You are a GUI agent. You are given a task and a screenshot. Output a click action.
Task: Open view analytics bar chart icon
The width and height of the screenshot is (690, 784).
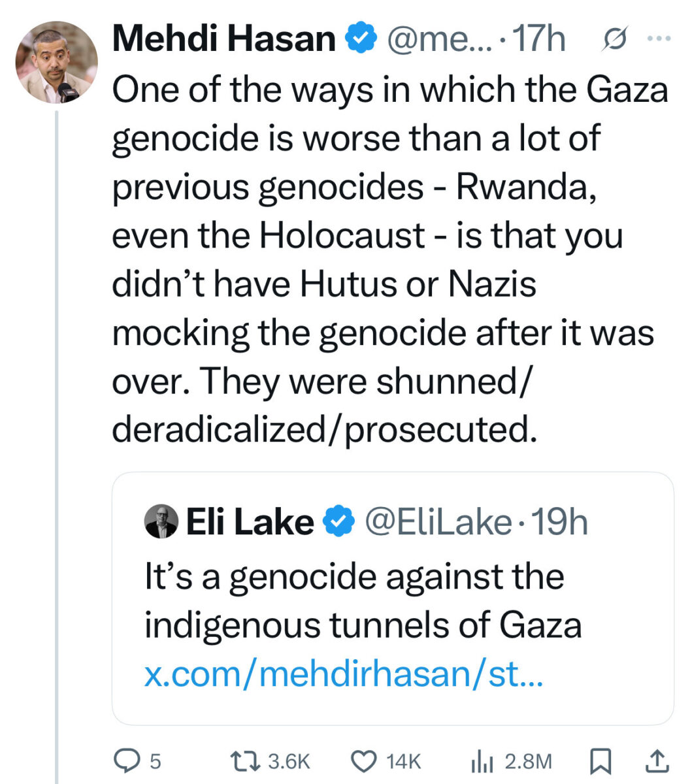tap(482, 760)
